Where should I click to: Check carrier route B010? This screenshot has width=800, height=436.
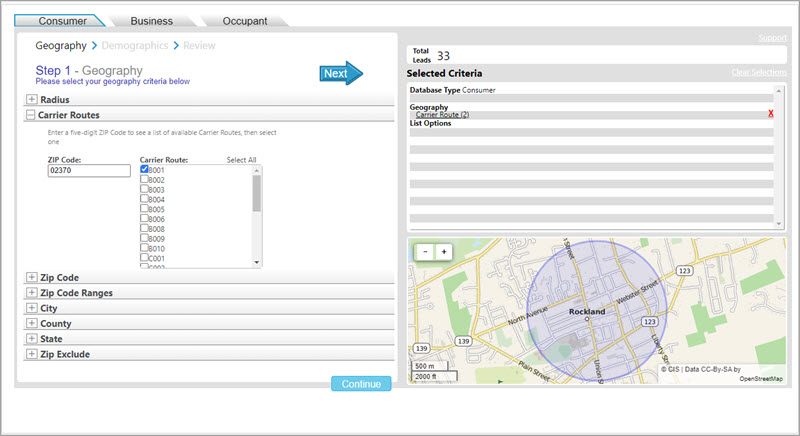click(144, 247)
